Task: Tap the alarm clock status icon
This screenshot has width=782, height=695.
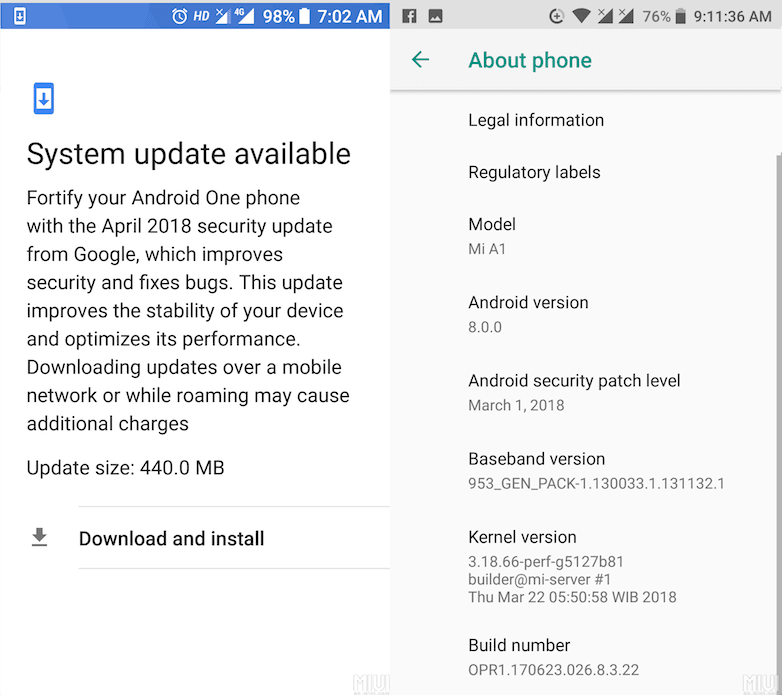Action: (180, 16)
